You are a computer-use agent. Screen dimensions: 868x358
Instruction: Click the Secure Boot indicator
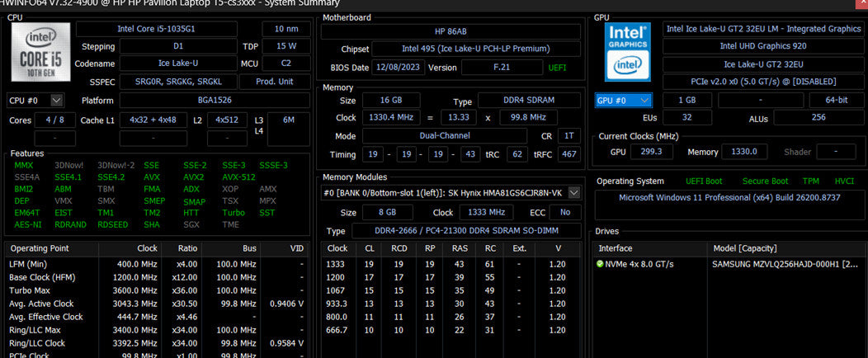click(765, 181)
